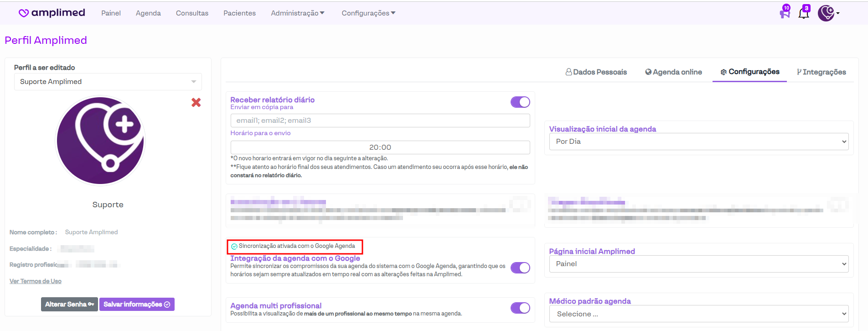
Task: Disable the Receber relatório diário toggle
Action: pos(520,102)
